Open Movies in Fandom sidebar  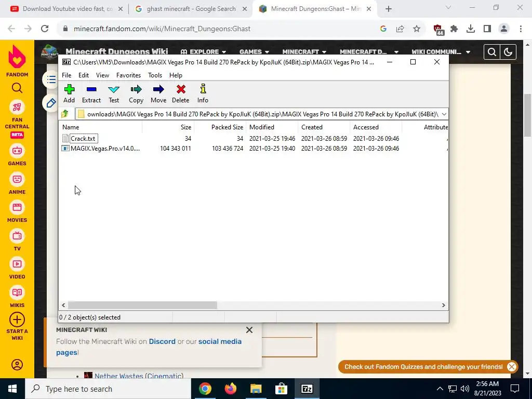coord(17,212)
